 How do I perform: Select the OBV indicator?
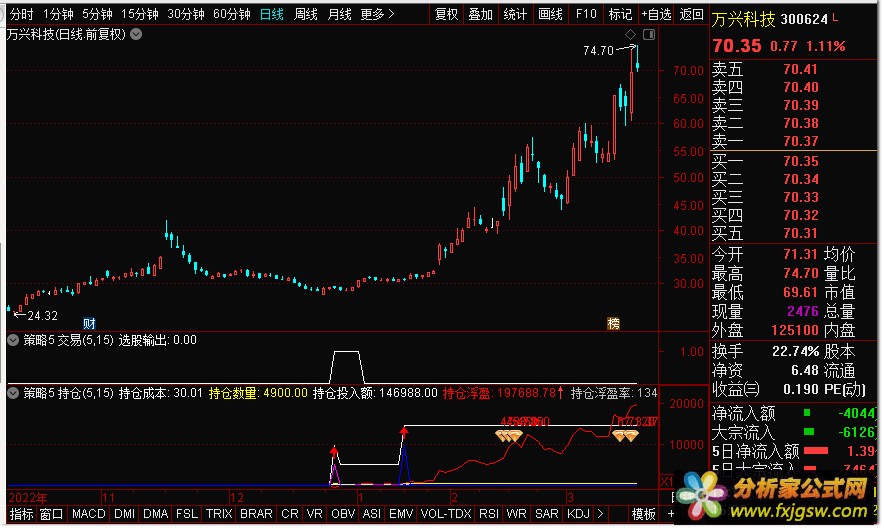[343, 514]
